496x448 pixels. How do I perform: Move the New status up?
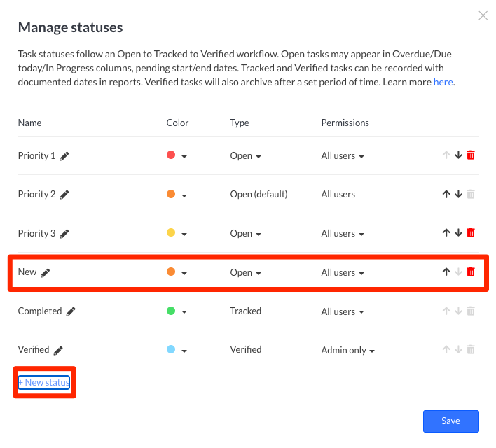(x=446, y=272)
